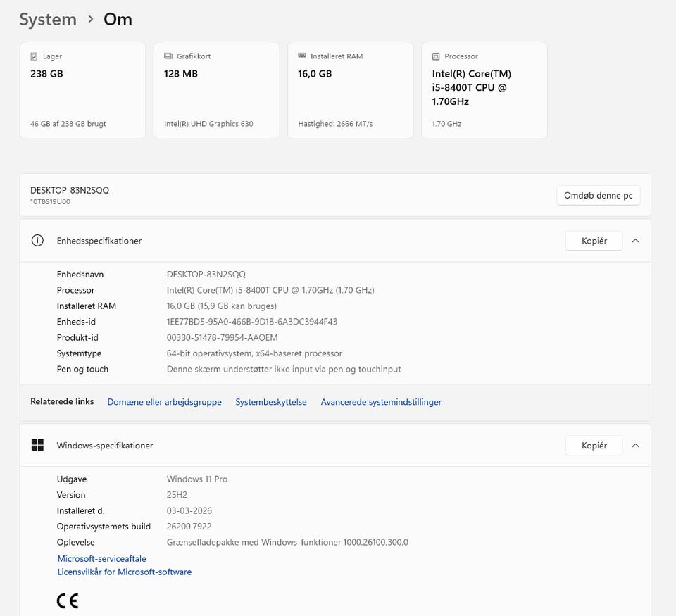Screen dimensions: 676x616
Task: Click the Grafikkort graphics card icon
Action: 168,56
